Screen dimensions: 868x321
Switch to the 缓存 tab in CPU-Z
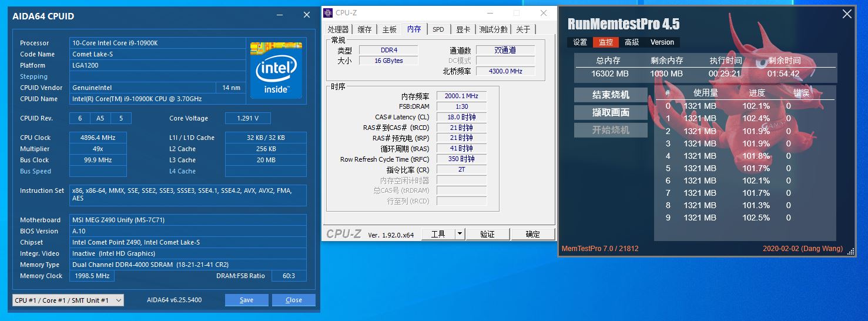coord(365,29)
